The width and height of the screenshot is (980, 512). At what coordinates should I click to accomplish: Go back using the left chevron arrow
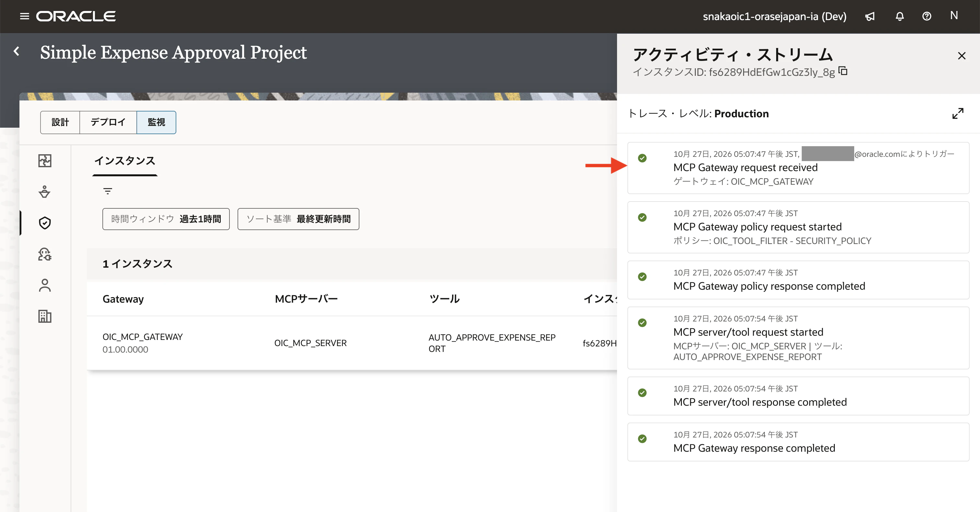pyautogui.click(x=16, y=51)
